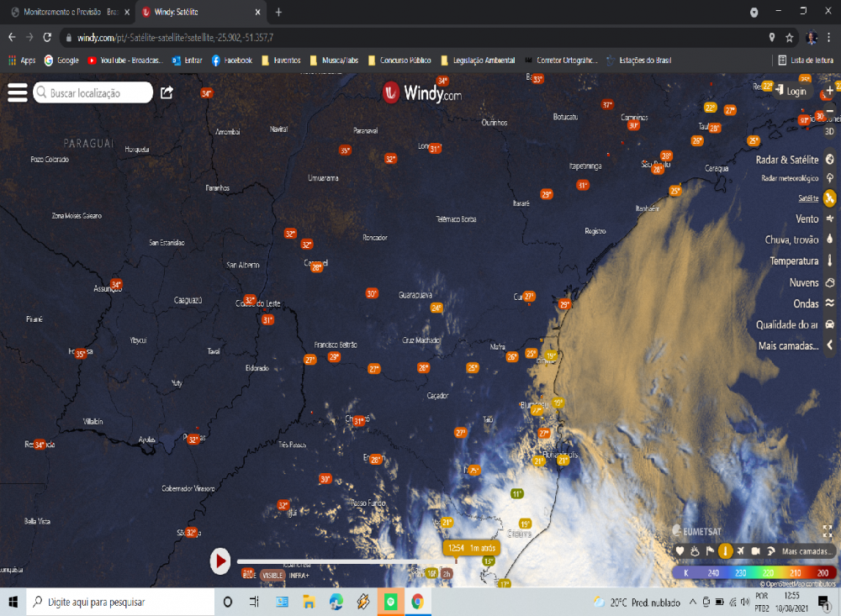Toggle the VISIBLE satellite mode
Screen dimensions: 841x616
272,576
